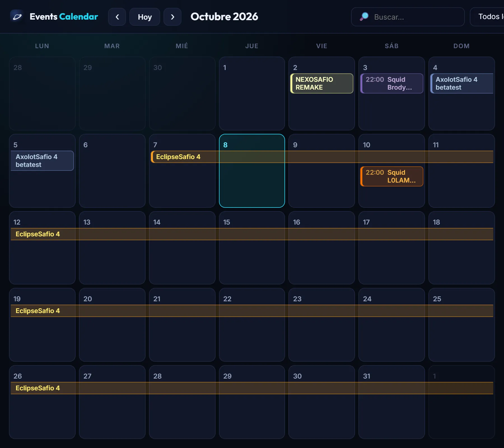
Task: Click the LUN weekday header
Action: pos(42,46)
